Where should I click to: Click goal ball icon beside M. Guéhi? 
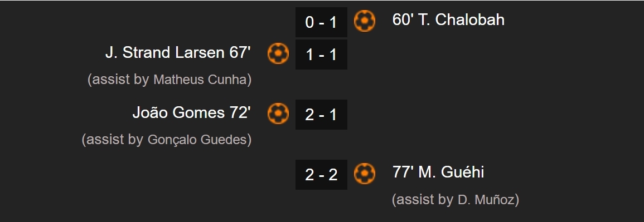click(364, 174)
